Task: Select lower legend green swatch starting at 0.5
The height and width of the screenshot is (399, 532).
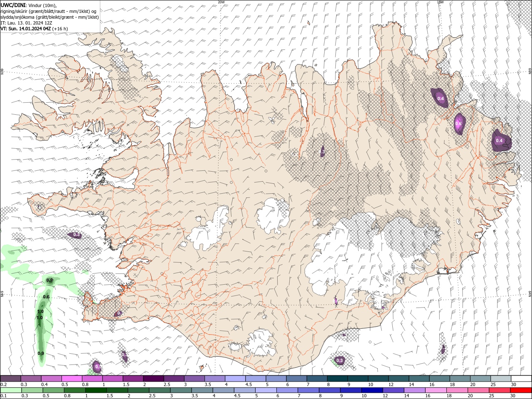Action: tap(53, 390)
